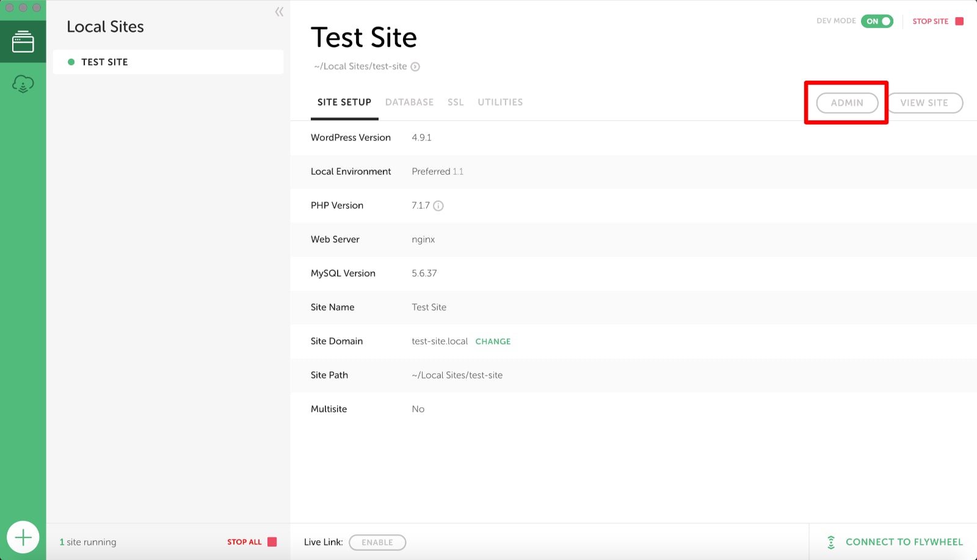The height and width of the screenshot is (560, 977).
Task: Click the Flywheel logo icon at bottom
Action: pyautogui.click(x=831, y=542)
